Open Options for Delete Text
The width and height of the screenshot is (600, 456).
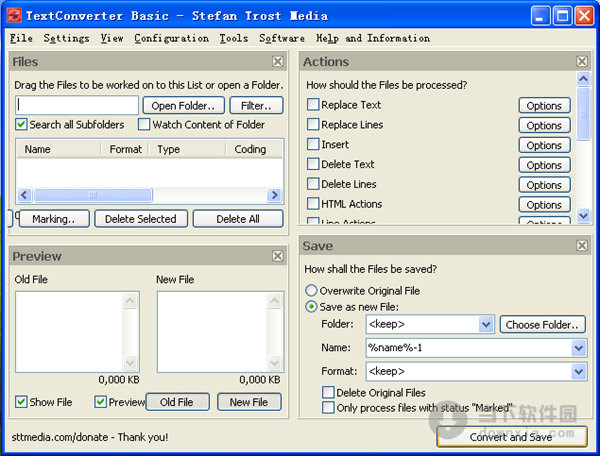(x=544, y=165)
